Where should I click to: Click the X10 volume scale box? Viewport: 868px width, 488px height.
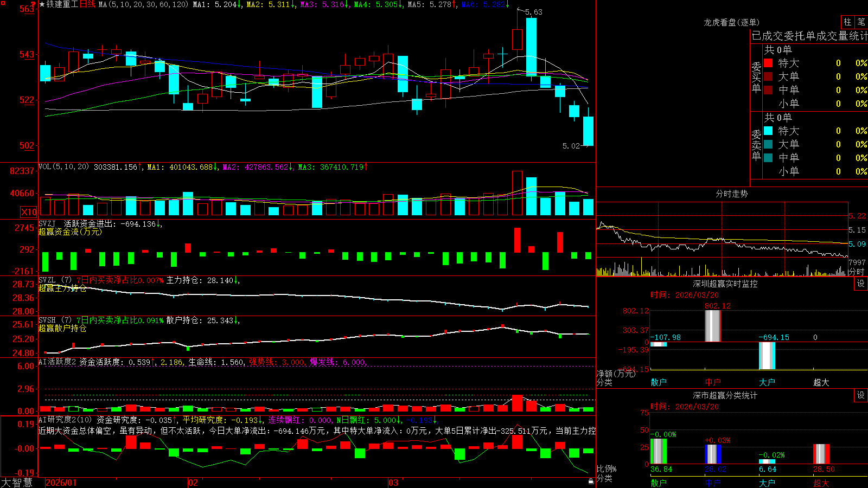[29, 212]
